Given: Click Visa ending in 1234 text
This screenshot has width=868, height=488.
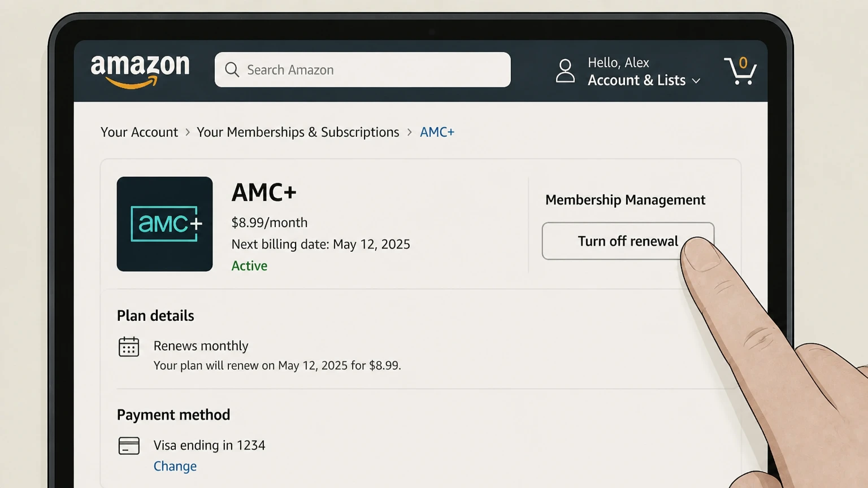Looking at the screenshot, I should (209, 446).
